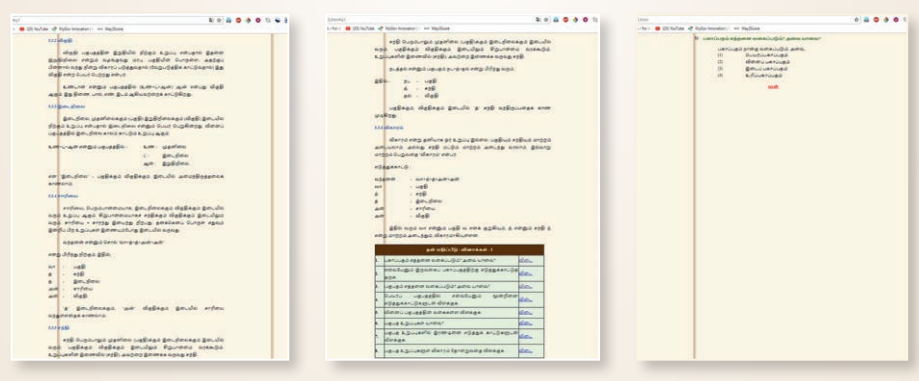Viewport: 919px width, 381px height.
Task: Click the blue section heading 5.3.2 in the left window
Action: click(x=60, y=41)
